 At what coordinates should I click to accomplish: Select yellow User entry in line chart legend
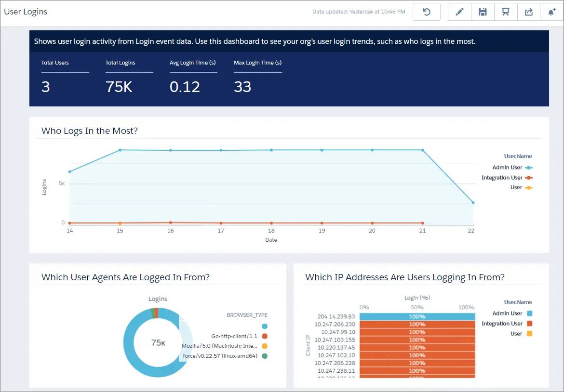[521, 187]
